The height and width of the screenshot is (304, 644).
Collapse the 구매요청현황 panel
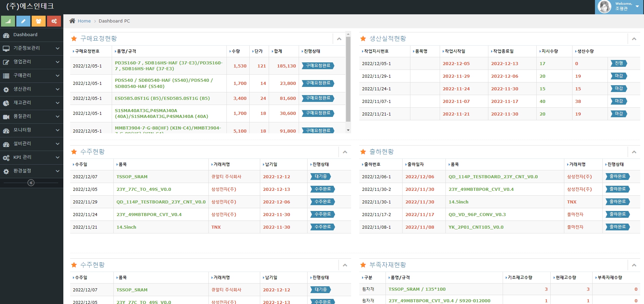coord(339,39)
